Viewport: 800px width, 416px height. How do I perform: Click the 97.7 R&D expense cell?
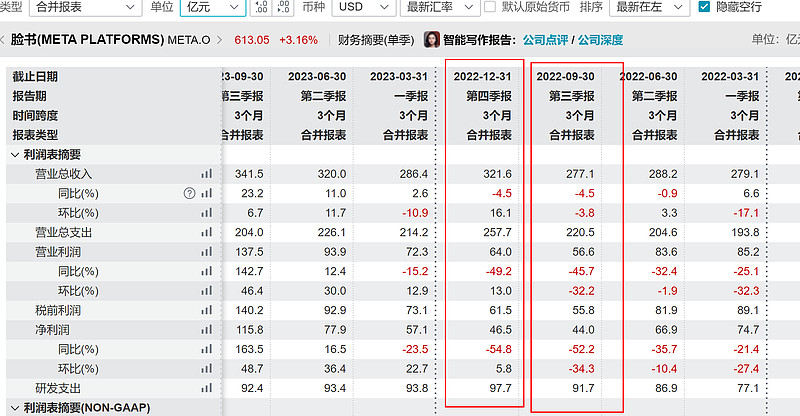coord(500,388)
